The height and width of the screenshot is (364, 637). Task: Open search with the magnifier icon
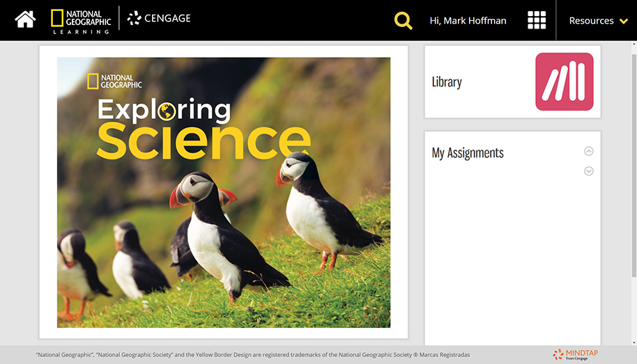[403, 20]
